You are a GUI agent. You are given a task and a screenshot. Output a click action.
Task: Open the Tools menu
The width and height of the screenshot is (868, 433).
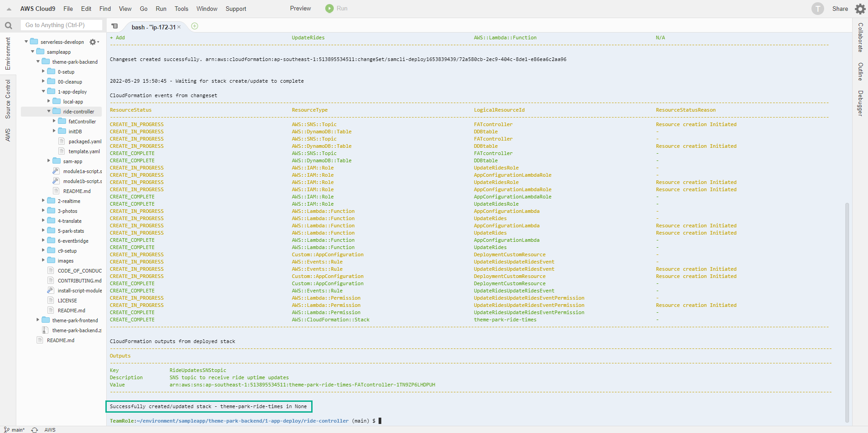point(181,9)
